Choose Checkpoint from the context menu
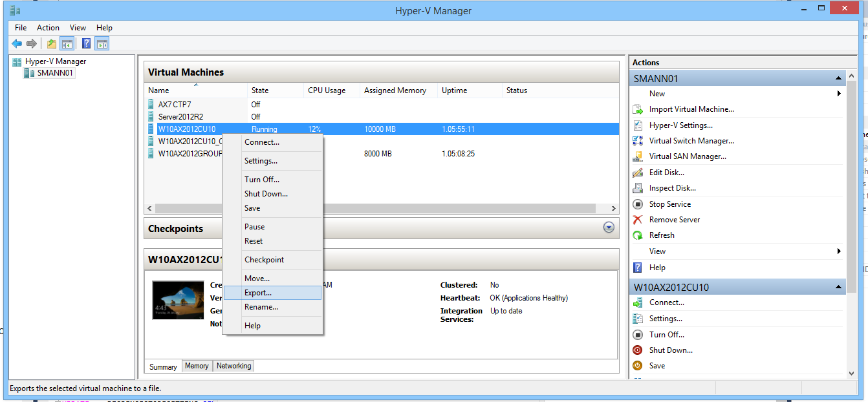This screenshot has width=868, height=402. pos(272,260)
